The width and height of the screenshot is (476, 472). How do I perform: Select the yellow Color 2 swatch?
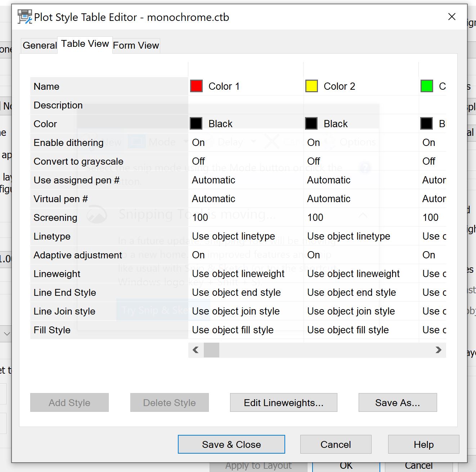point(311,86)
